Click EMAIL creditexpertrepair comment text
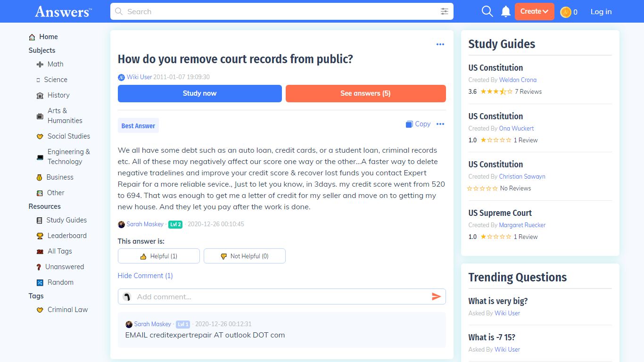The image size is (644, 362). [205, 335]
